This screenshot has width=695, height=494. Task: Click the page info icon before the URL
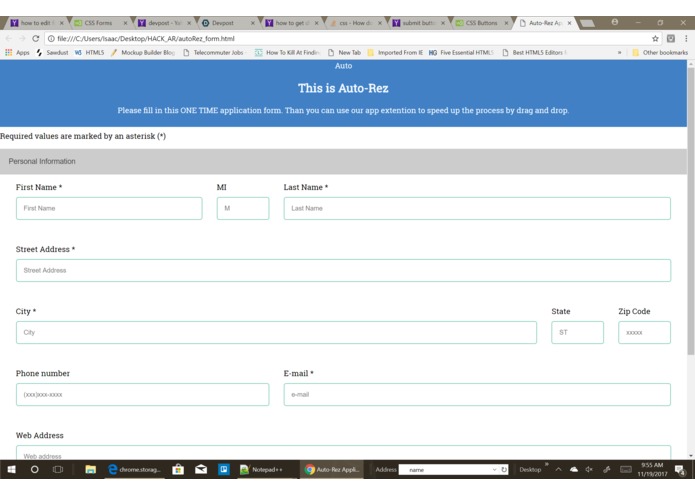(51, 39)
